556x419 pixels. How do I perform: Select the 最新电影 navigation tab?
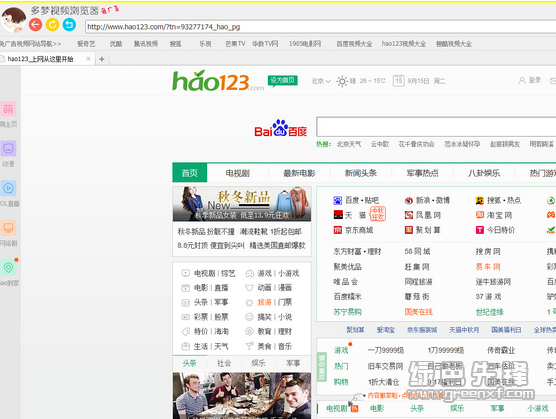(x=299, y=173)
